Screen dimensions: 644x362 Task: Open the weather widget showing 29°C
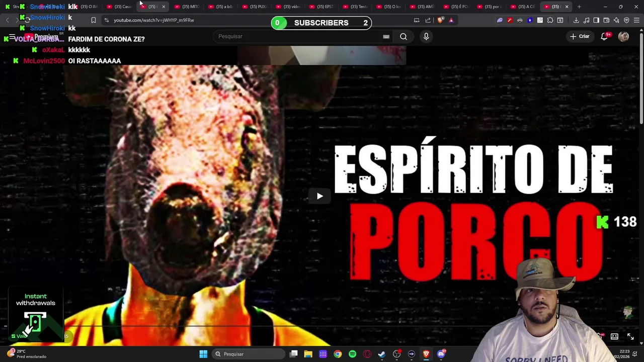click(28, 354)
